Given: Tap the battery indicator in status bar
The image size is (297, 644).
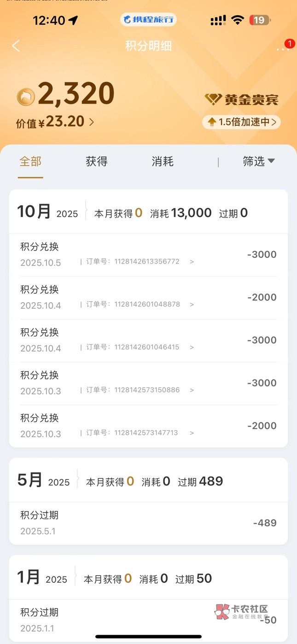Looking at the screenshot, I should pyautogui.click(x=260, y=20).
